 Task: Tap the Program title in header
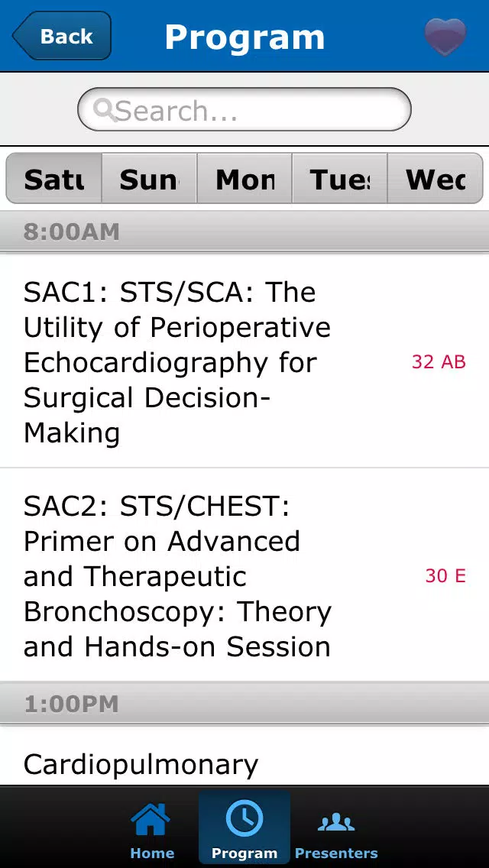[x=244, y=37]
